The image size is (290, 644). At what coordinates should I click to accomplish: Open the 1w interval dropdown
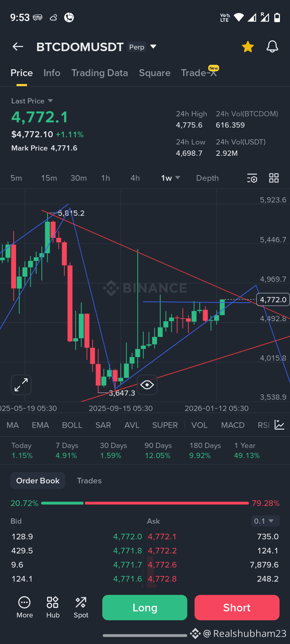pyautogui.click(x=170, y=178)
